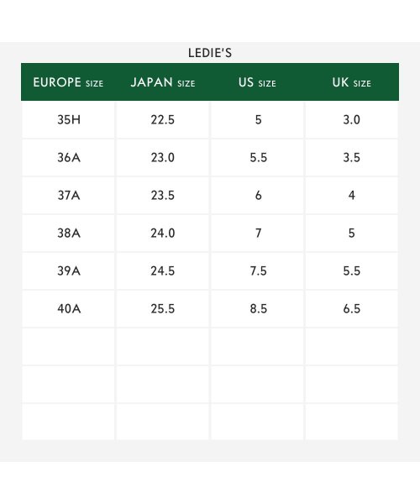Click the LEDIE'S table title

(x=210, y=53)
